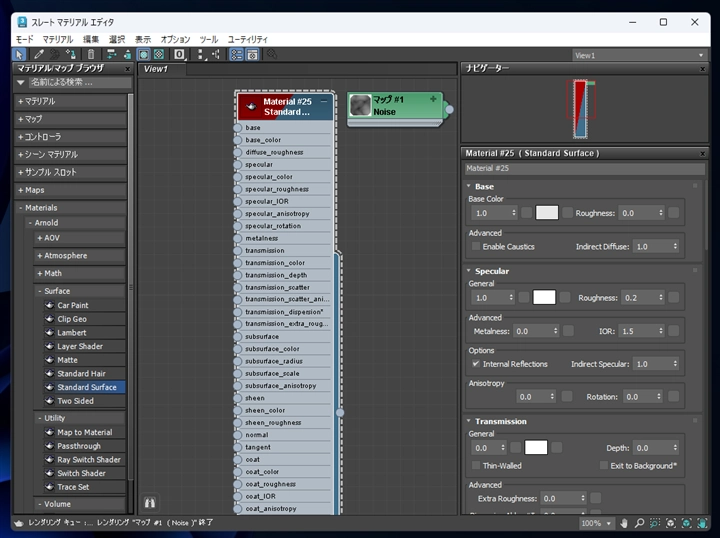
Task: Open the 100% zoom level dropdown
Action: [596, 523]
